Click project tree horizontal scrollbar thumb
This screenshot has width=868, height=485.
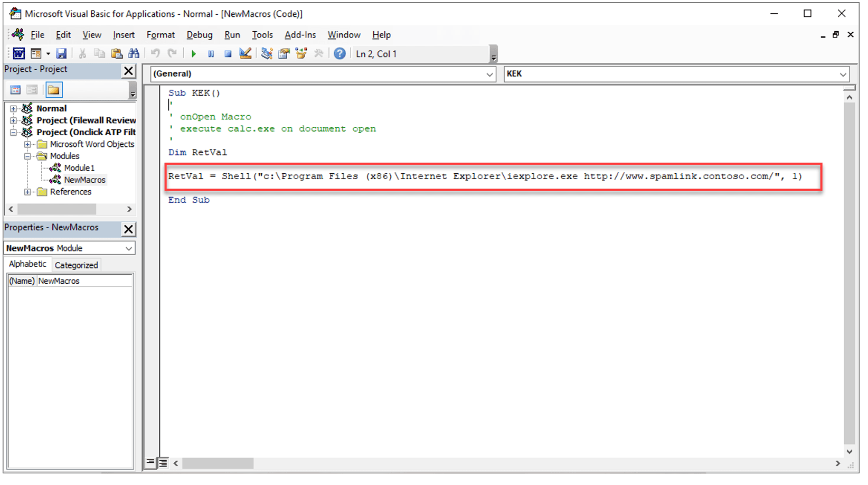[57, 209]
